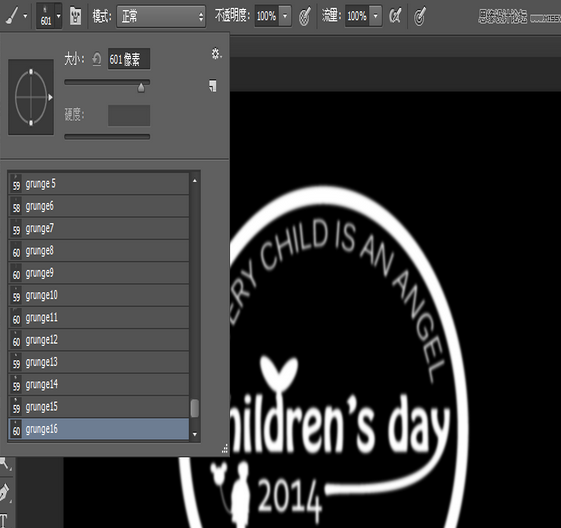The image size is (561, 528).
Task: Click the opacity value field showing 100%
Action: pyautogui.click(x=267, y=16)
